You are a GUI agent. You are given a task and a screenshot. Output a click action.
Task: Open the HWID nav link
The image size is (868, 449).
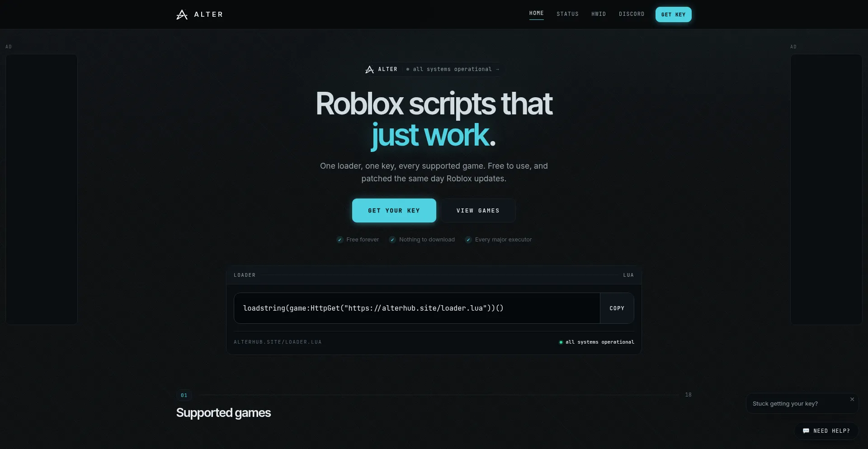pyautogui.click(x=599, y=14)
